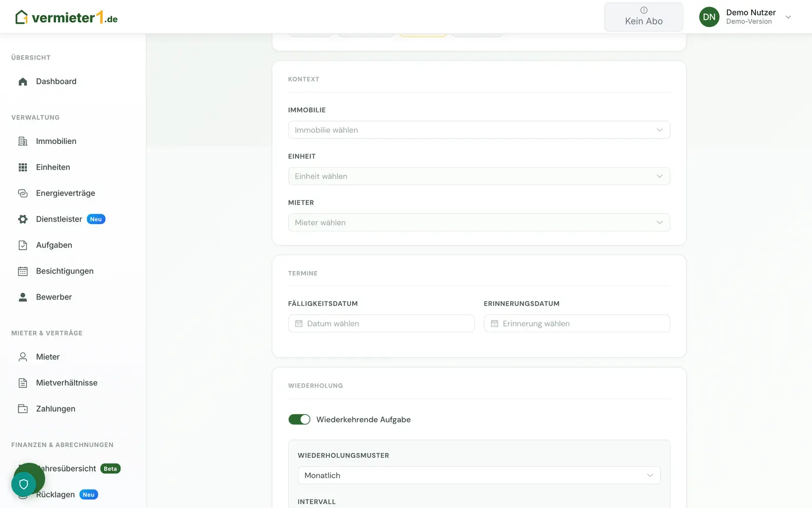Click the Bewerber person icon

pos(23,297)
